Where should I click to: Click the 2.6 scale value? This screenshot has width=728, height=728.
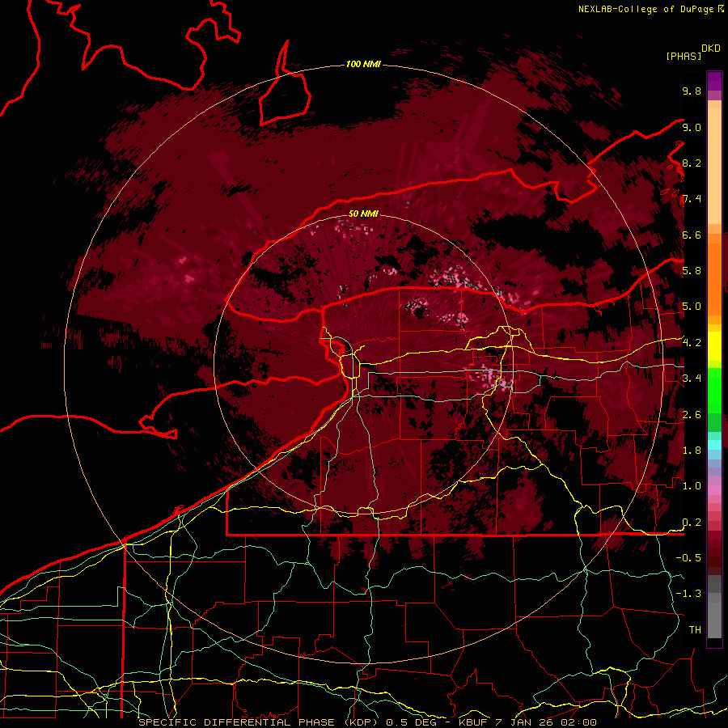pyautogui.click(x=692, y=414)
